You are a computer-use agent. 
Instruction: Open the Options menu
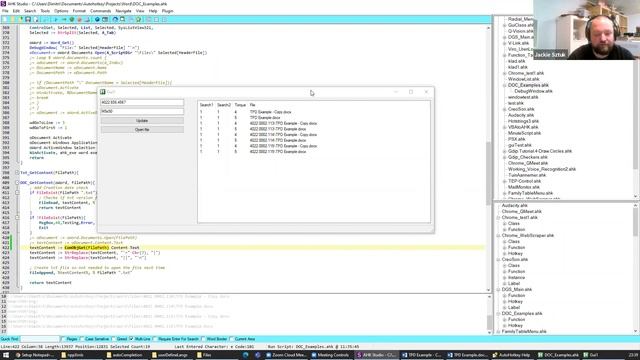(x=61, y=11)
